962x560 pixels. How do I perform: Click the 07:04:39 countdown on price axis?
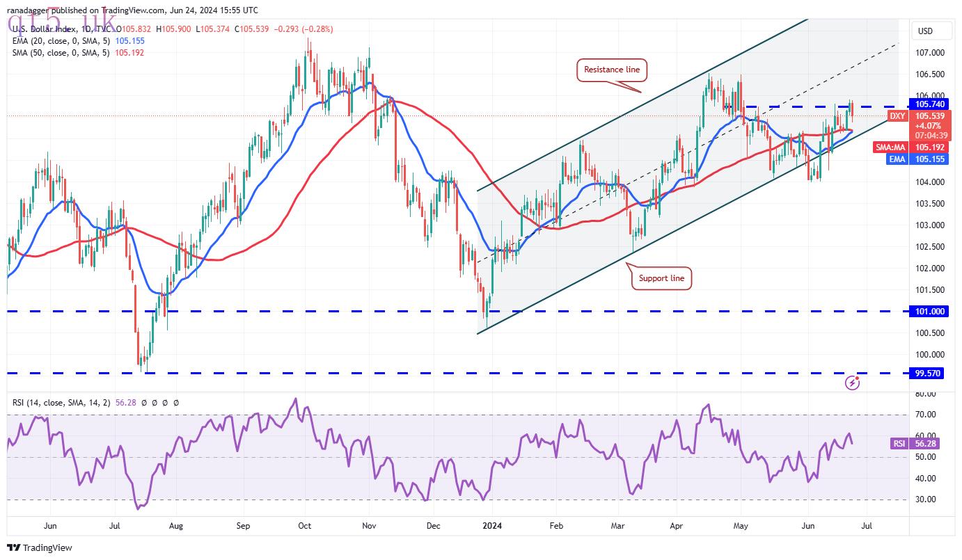(x=930, y=136)
